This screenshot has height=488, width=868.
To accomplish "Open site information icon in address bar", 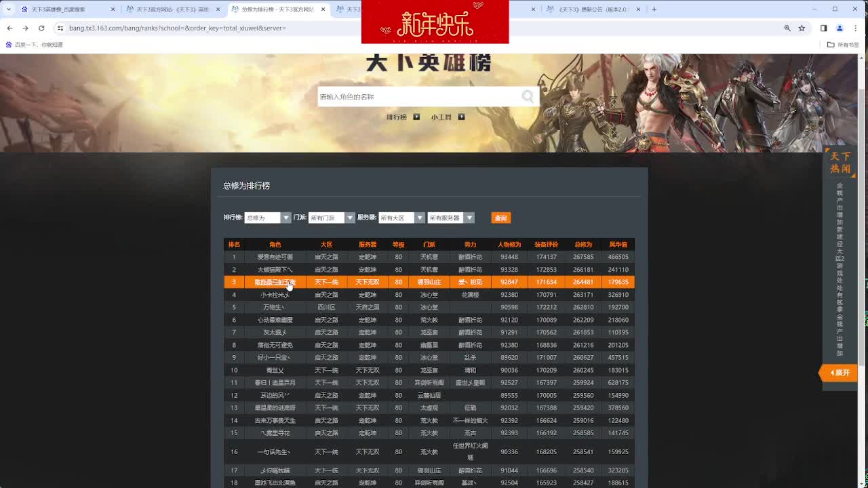I will 60,28.
